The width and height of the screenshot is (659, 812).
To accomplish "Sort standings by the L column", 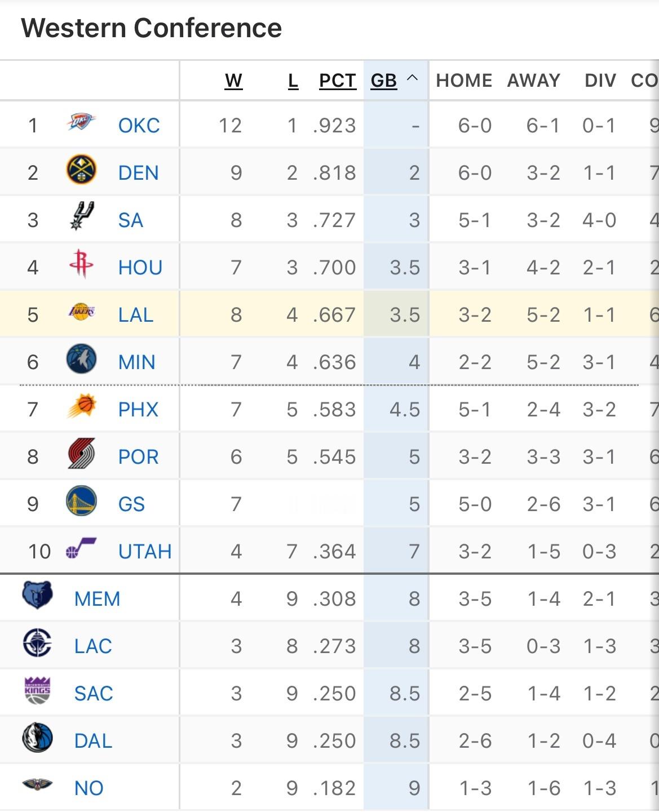I will 293,81.
